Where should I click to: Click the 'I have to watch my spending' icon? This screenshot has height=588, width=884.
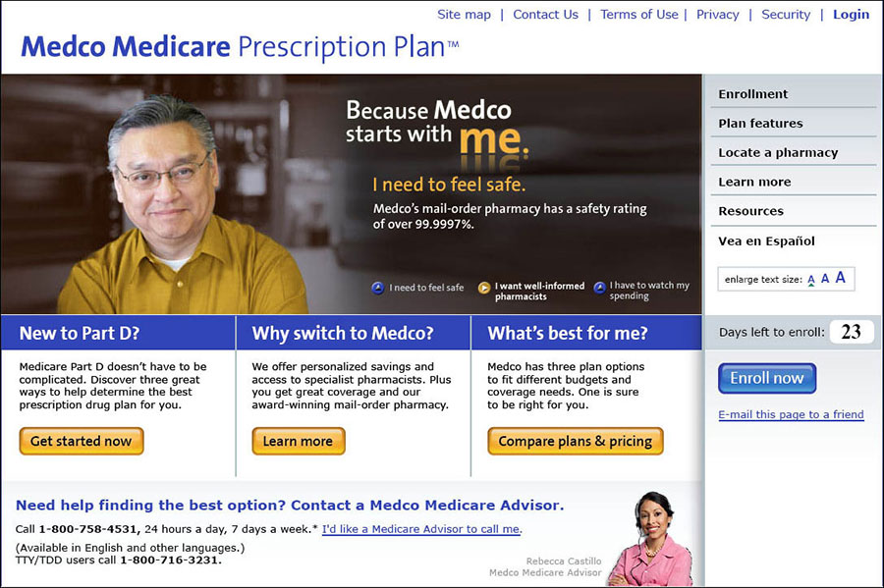[x=599, y=288]
